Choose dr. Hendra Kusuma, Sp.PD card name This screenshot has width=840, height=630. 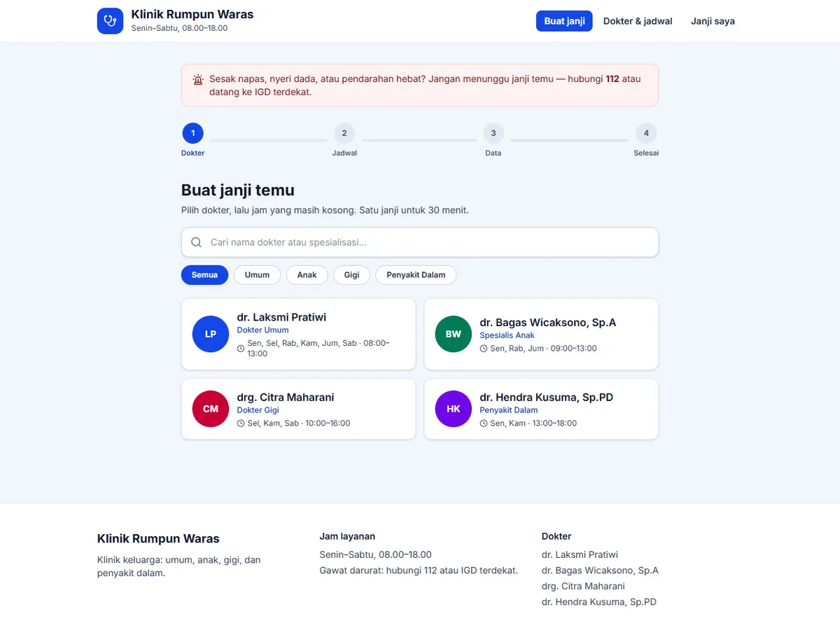tap(547, 398)
